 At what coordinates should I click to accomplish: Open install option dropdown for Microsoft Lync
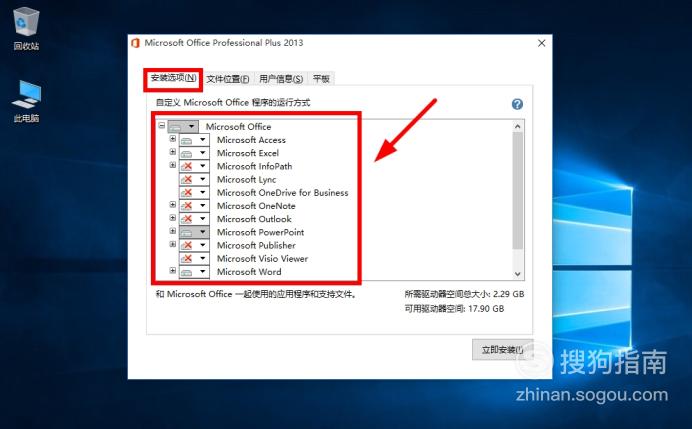pos(203,180)
